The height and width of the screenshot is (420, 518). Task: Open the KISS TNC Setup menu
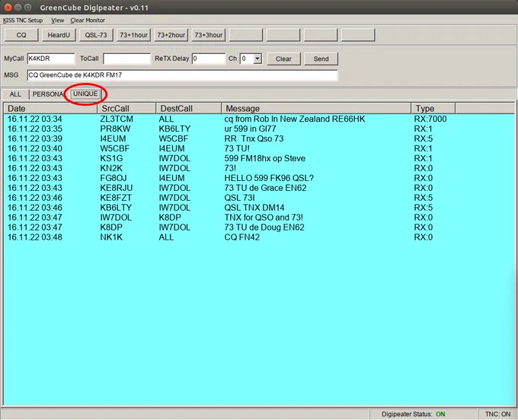click(23, 21)
